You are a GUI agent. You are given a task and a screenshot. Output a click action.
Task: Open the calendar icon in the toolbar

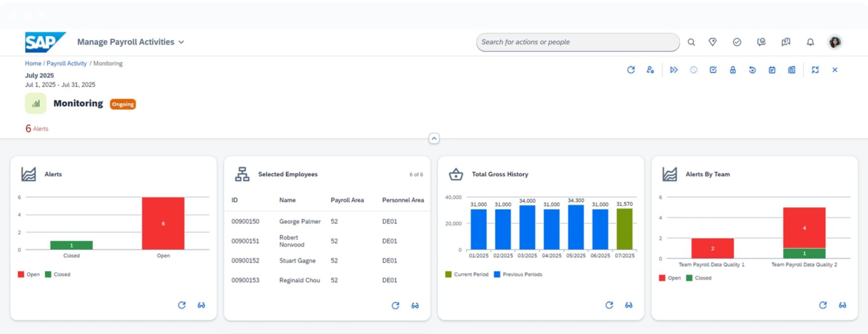click(772, 70)
